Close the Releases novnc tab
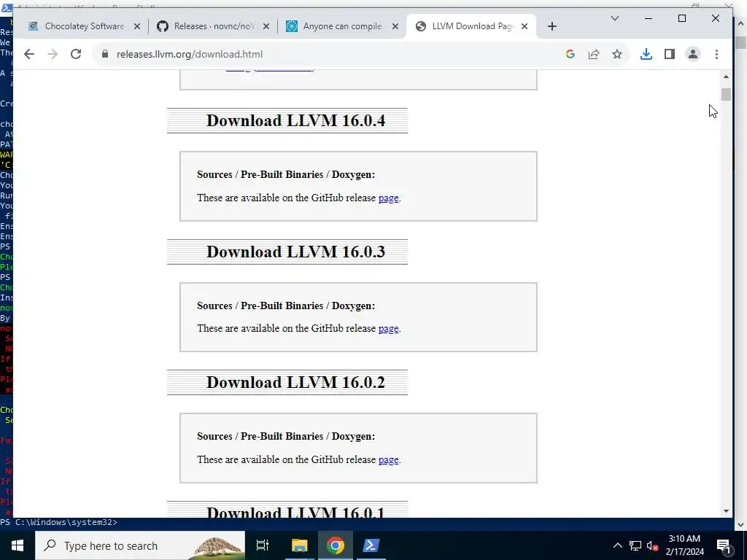 (x=266, y=26)
